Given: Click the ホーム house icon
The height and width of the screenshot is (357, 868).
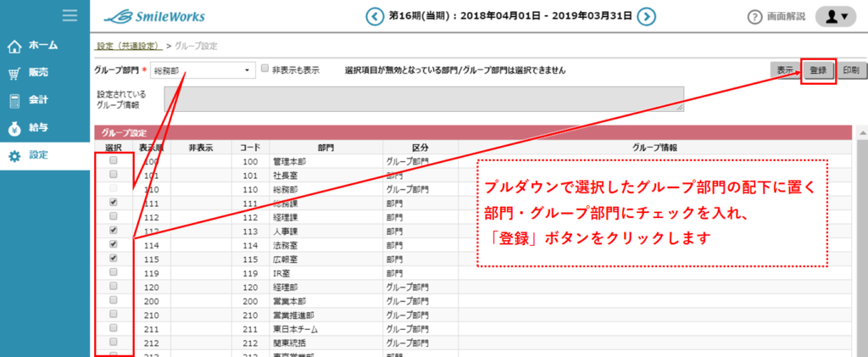Looking at the screenshot, I should point(15,46).
